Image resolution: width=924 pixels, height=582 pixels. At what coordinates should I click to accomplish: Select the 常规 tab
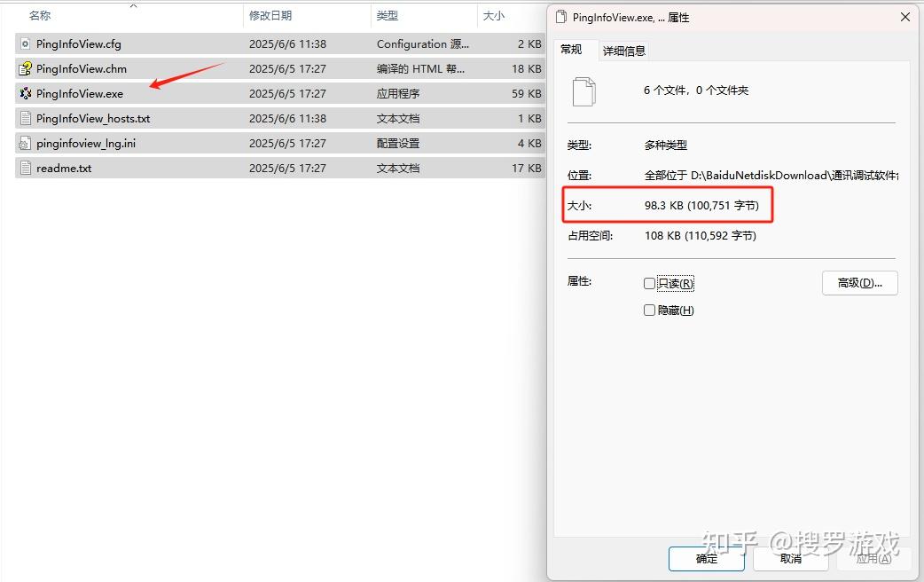[x=573, y=51]
